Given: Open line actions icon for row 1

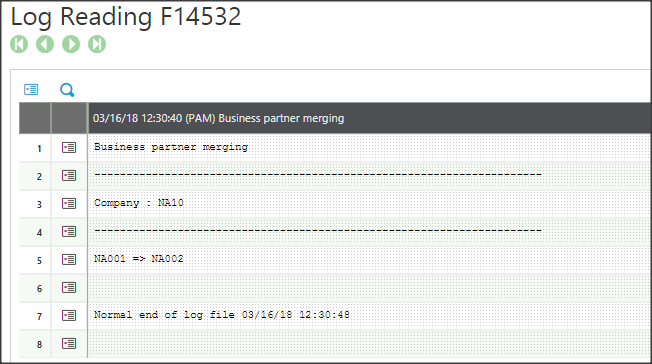Looking at the screenshot, I should 69,147.
